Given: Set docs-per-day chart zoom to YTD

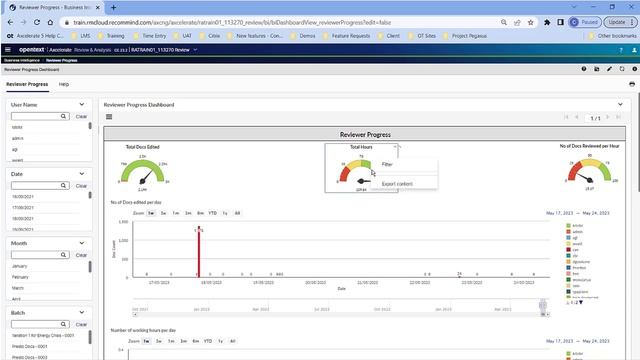Looking at the screenshot, I should click(213, 213).
